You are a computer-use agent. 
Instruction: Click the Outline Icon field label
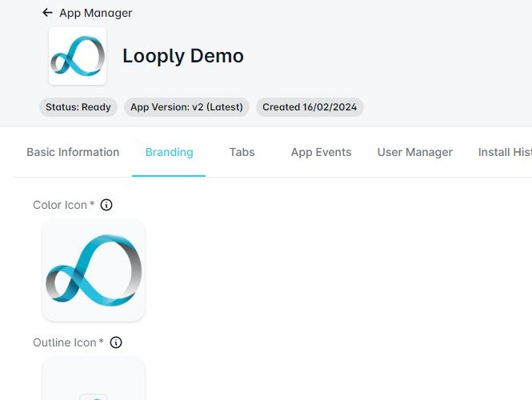[68, 342]
